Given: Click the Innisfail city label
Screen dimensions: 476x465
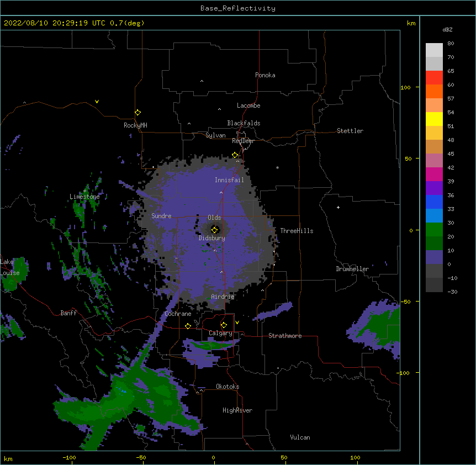Looking at the screenshot, I should coord(229,180).
